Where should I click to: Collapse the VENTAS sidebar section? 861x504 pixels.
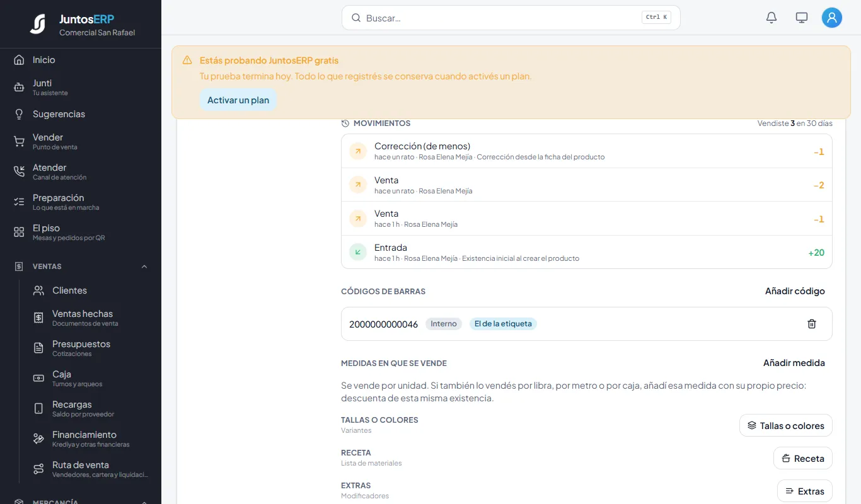pos(144,266)
